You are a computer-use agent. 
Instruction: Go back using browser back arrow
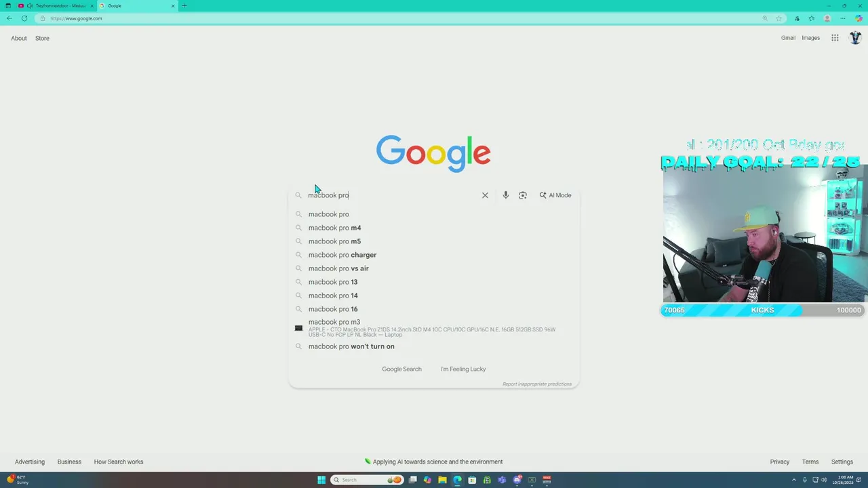point(9,18)
